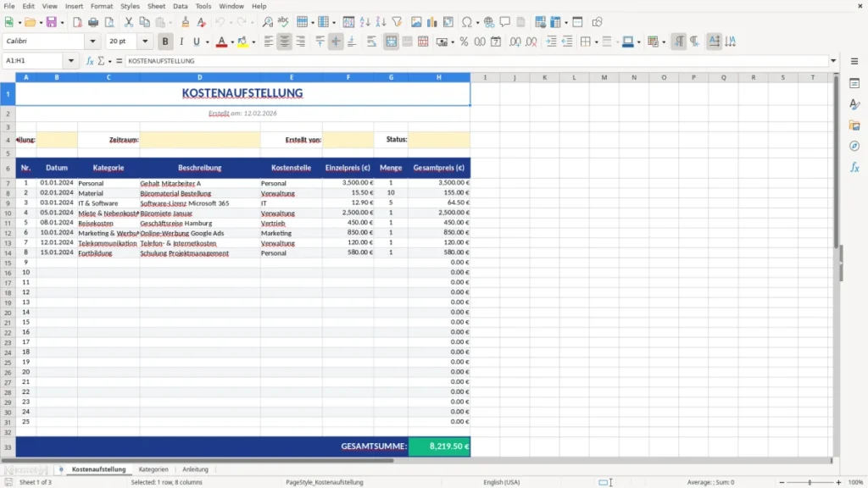The image size is (868, 488).
Task: Switch to the Anleitung sheet tab
Action: 196,469
